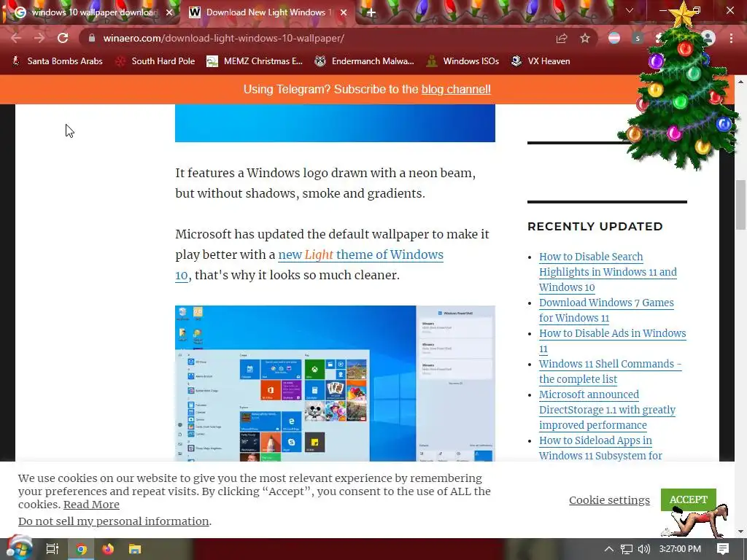Click the taskbar clock showing 3:27:00 PM
The width and height of the screenshot is (747, 560).
(x=680, y=549)
